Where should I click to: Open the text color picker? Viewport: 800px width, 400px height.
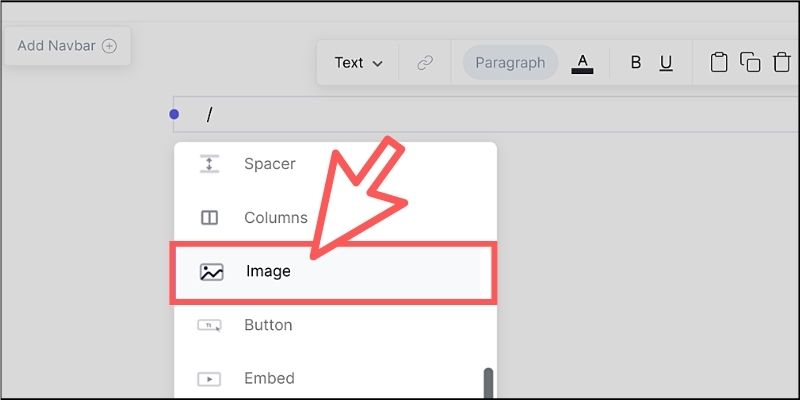582,63
